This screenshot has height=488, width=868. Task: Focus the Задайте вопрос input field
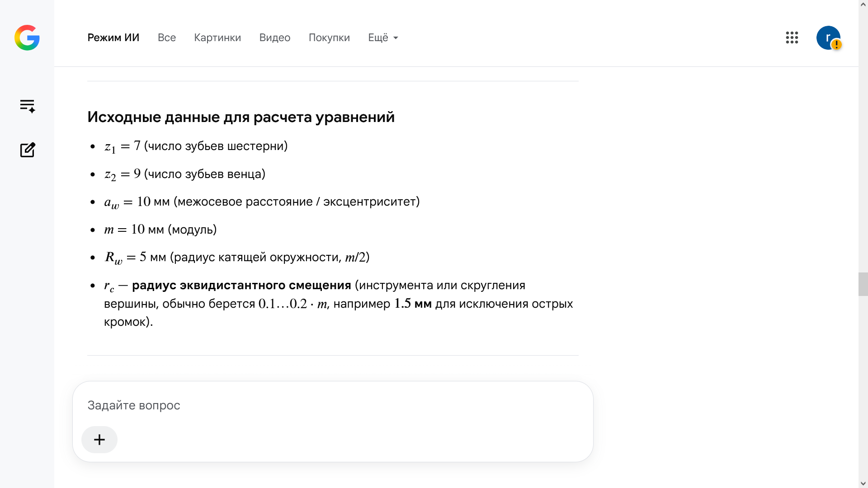pos(333,405)
